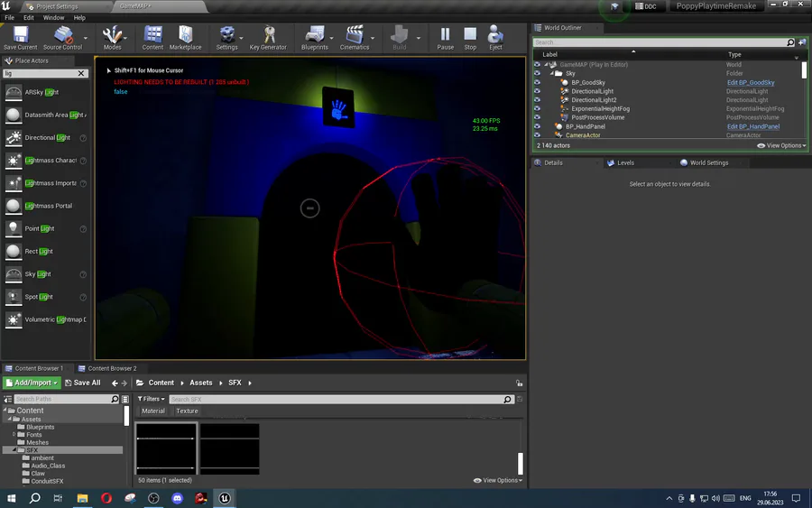This screenshot has width=812, height=508.
Task: Click Save All in Content Browser
Action: point(83,383)
